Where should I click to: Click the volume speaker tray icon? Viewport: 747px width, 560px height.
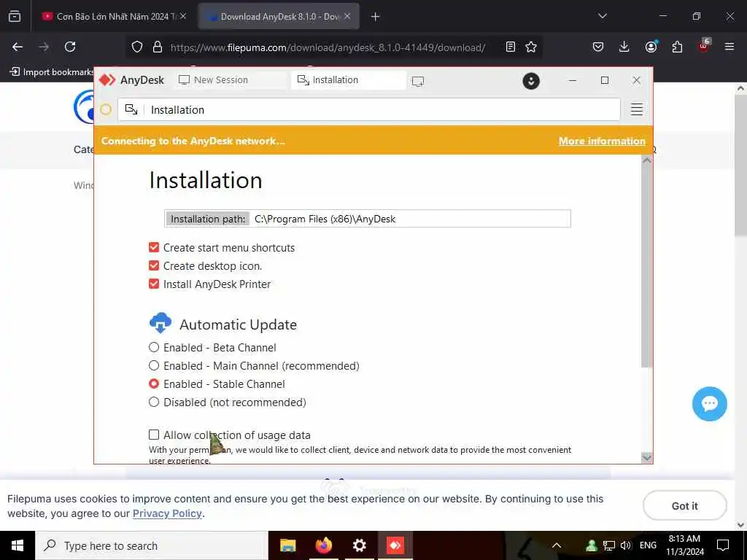pyautogui.click(x=625, y=545)
